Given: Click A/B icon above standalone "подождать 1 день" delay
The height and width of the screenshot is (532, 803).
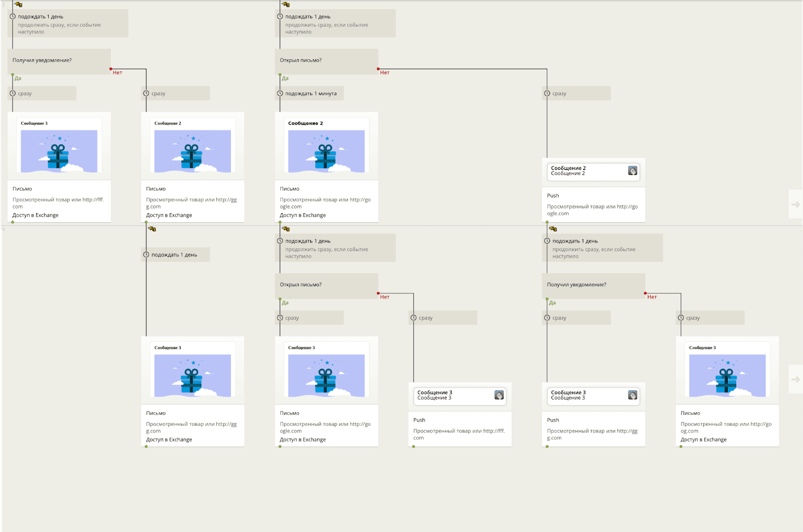Looking at the screenshot, I should pyautogui.click(x=152, y=229).
